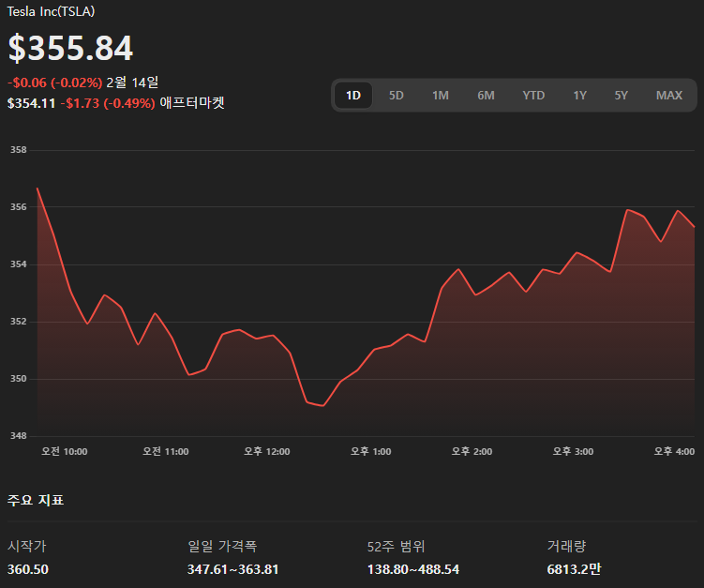Image resolution: width=704 pixels, height=588 pixels.
Task: Select the 1D time range tab
Action: click(353, 96)
